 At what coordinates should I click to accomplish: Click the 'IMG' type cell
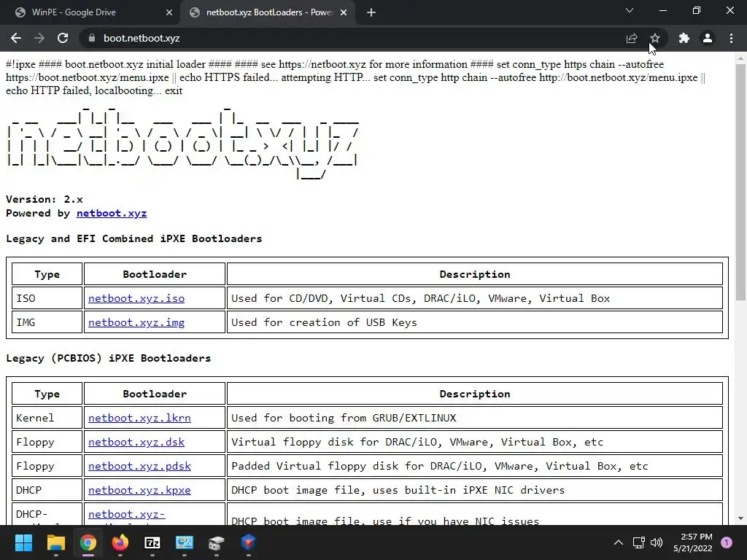coord(47,322)
